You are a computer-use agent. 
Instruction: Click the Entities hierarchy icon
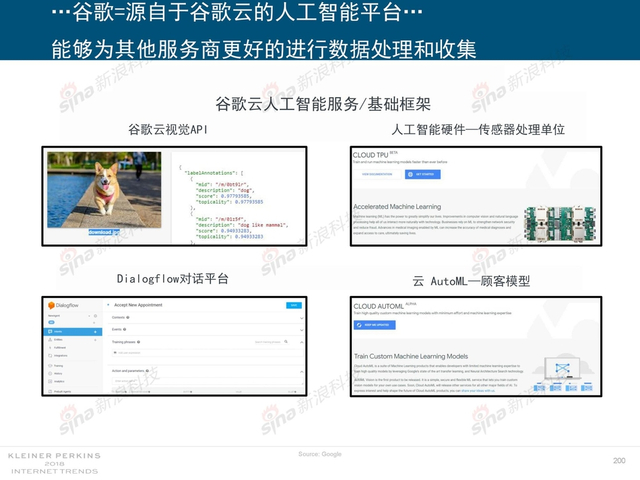pos(50,340)
